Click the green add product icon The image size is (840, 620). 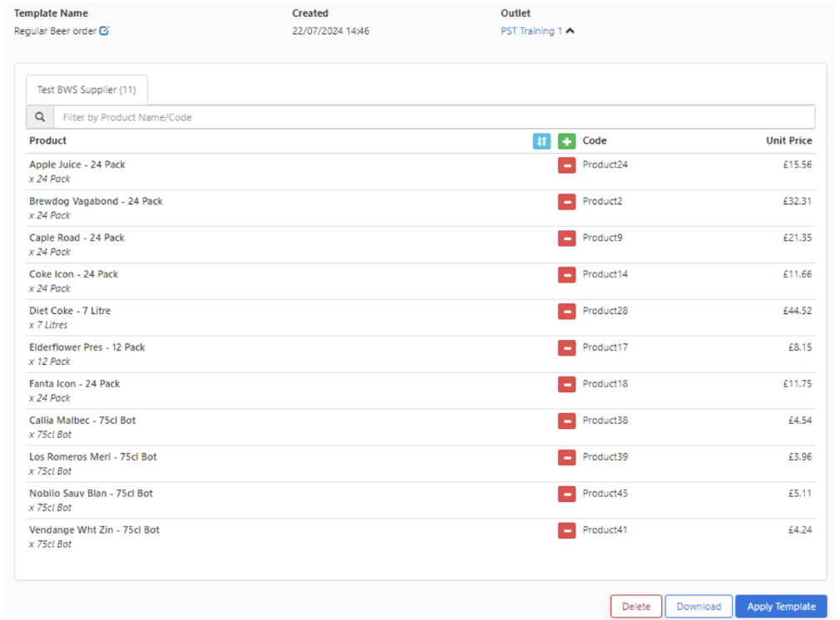coord(566,141)
